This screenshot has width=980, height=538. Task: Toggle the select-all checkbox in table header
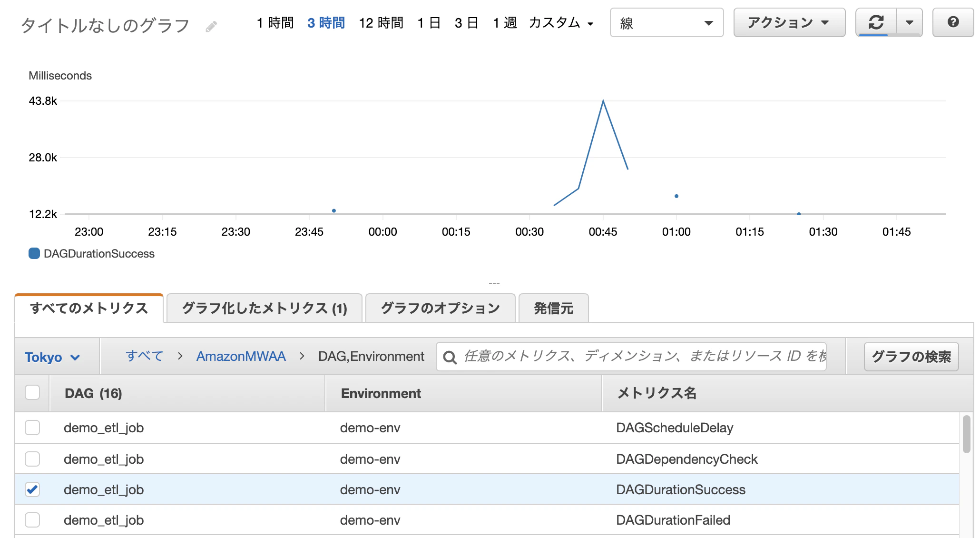32,393
